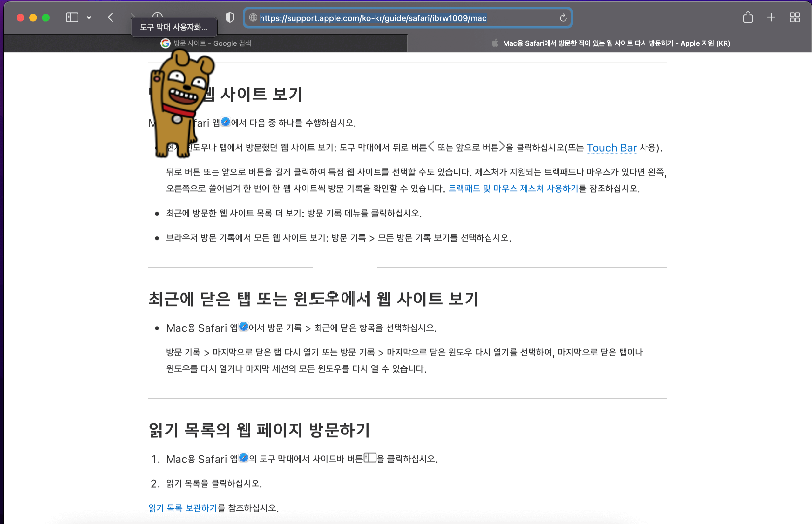Click inline forward chevron after 앞으로 버튼
812x524 pixels.
click(x=502, y=147)
